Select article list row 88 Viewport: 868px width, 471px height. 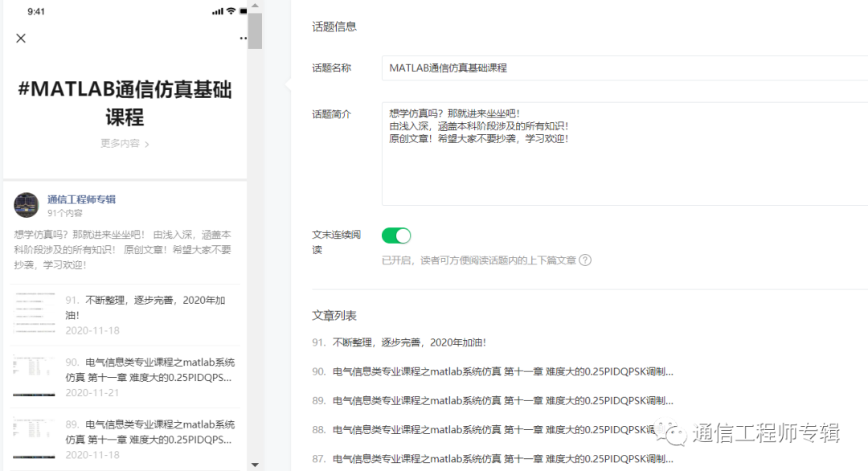click(x=493, y=429)
